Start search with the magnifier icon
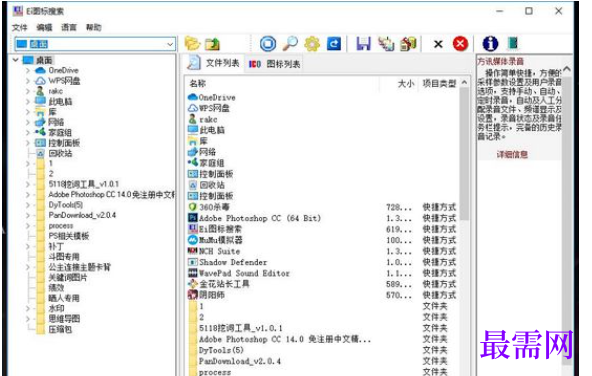Screen dimensions: 592x376 pos(290,44)
